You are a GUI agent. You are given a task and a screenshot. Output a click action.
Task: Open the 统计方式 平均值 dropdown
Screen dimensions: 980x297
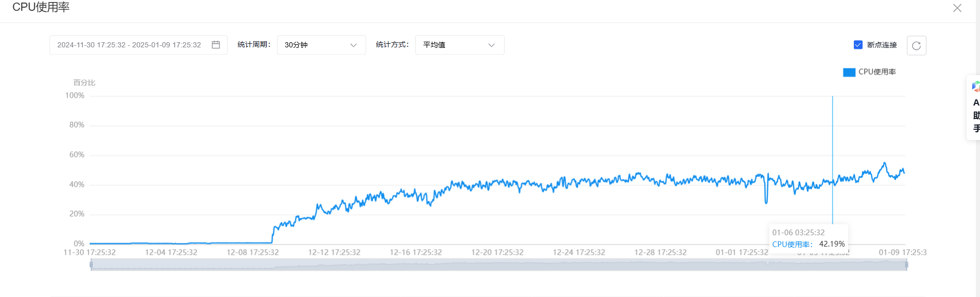tap(459, 45)
